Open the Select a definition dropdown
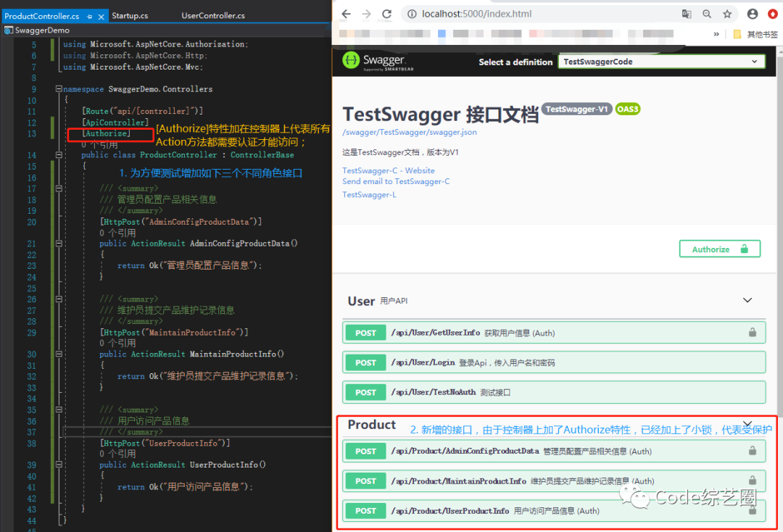 (661, 62)
